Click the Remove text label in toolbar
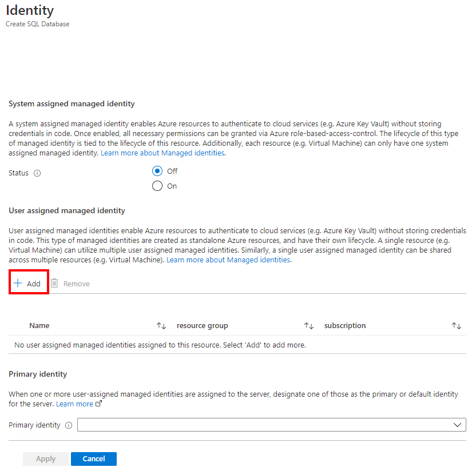Screen dimensions: 476x475 click(77, 284)
